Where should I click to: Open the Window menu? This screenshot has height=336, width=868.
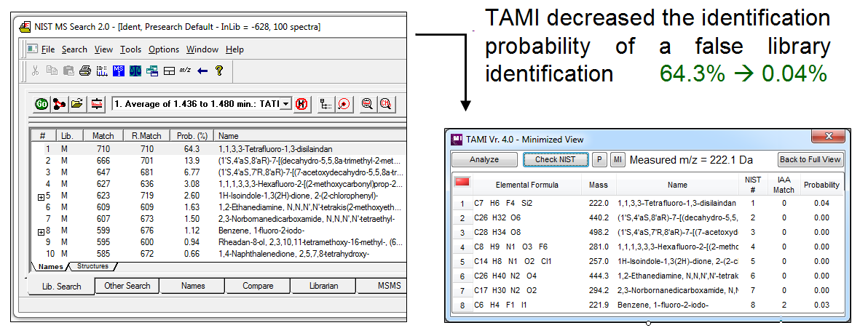tap(202, 49)
